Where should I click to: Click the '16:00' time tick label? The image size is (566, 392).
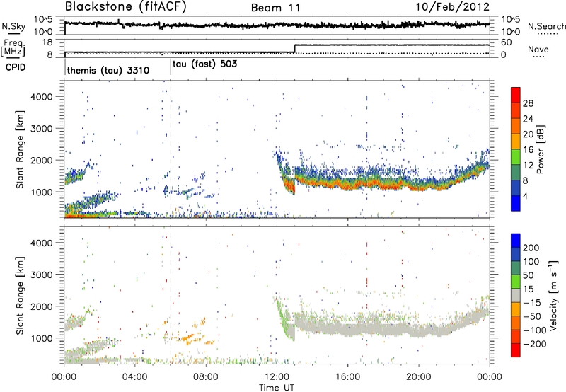[x=347, y=377]
